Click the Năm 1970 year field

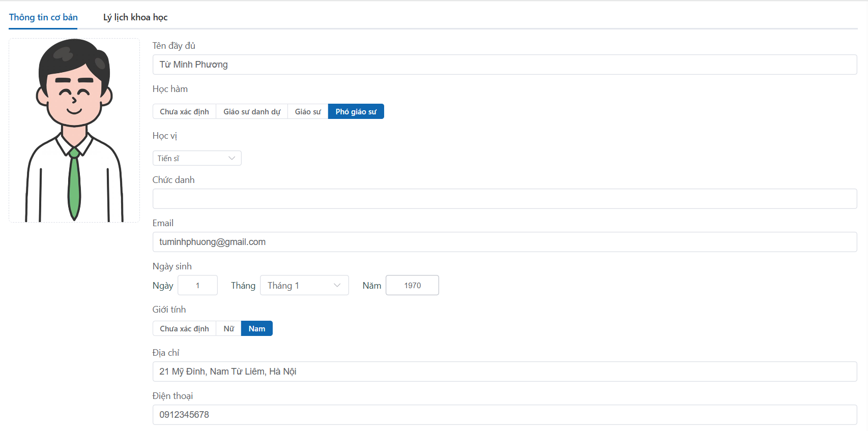tap(412, 286)
